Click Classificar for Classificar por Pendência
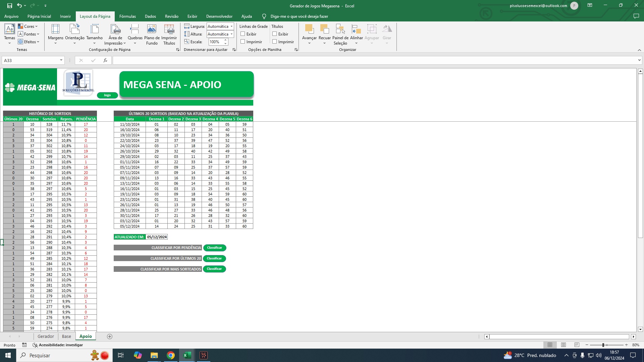Screen dimensions: 644x362 (x=215, y=248)
